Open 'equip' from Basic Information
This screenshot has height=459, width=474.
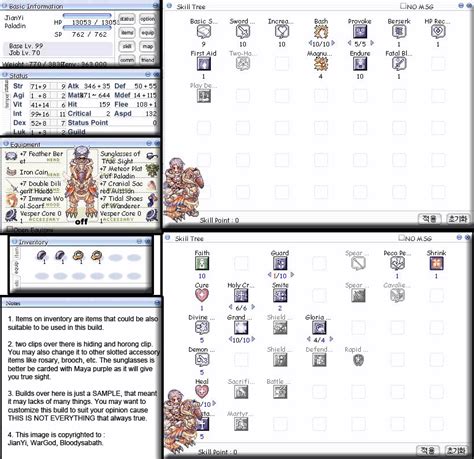(x=147, y=33)
